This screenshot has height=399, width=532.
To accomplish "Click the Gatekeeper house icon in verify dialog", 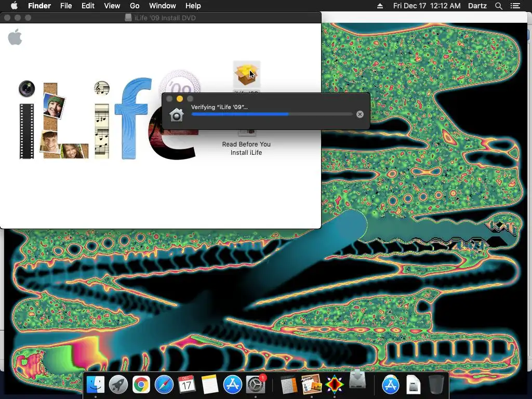I will 177,115.
